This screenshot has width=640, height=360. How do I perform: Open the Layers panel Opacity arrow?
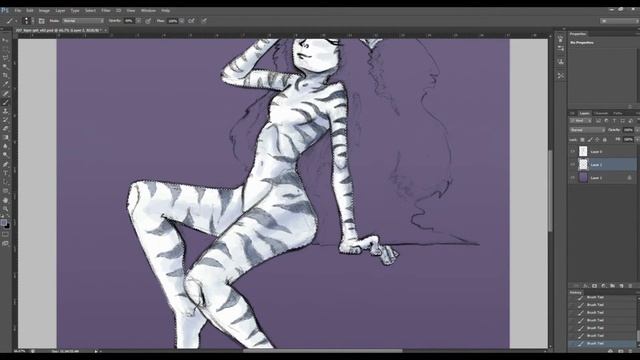638,130
